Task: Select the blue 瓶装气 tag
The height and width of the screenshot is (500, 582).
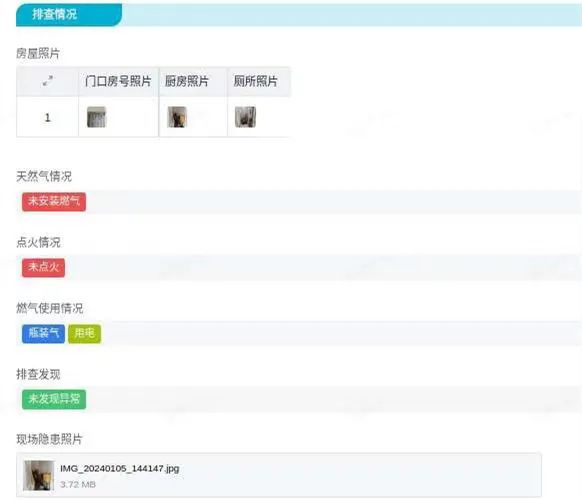Action: (43, 334)
